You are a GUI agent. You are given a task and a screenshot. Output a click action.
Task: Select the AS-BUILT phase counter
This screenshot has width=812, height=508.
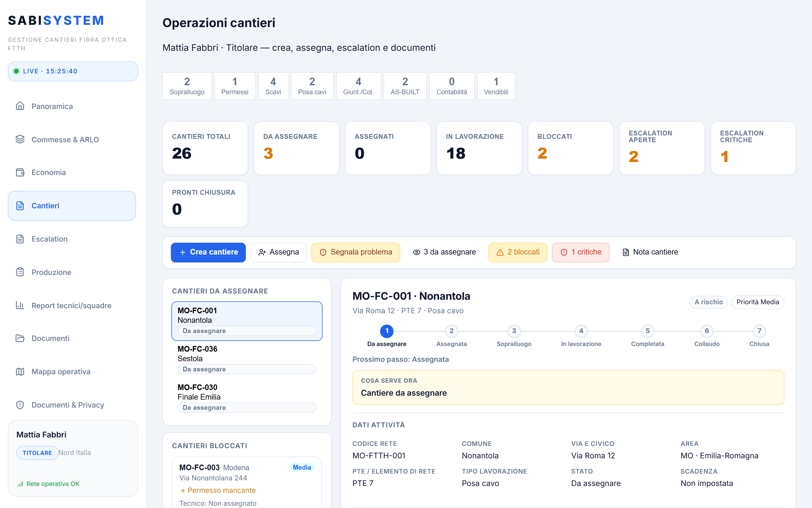(405, 86)
